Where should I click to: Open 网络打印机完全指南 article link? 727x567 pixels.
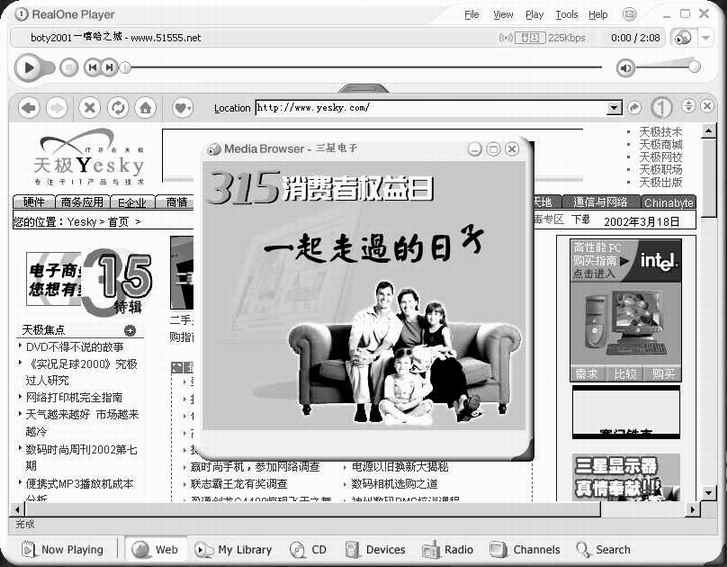click(x=74, y=397)
